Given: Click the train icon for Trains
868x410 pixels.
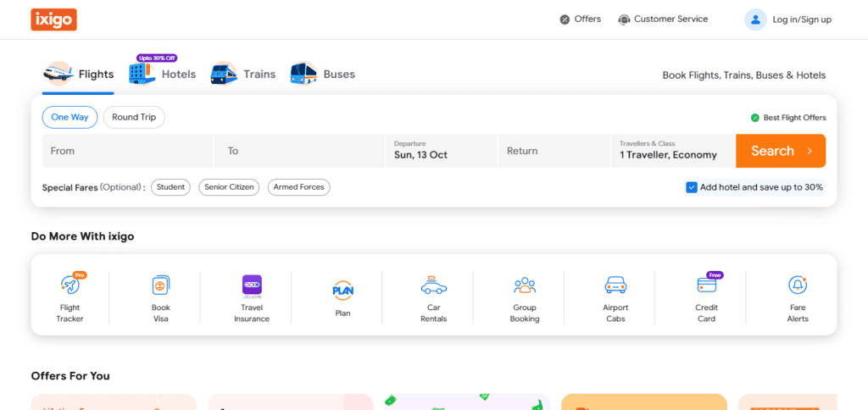Looking at the screenshot, I should click(x=224, y=74).
